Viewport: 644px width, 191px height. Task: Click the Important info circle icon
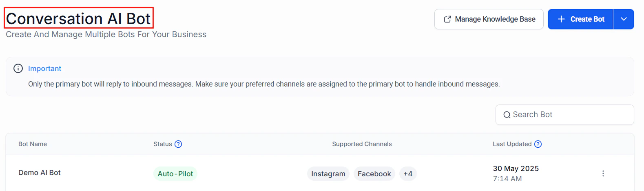coord(18,69)
